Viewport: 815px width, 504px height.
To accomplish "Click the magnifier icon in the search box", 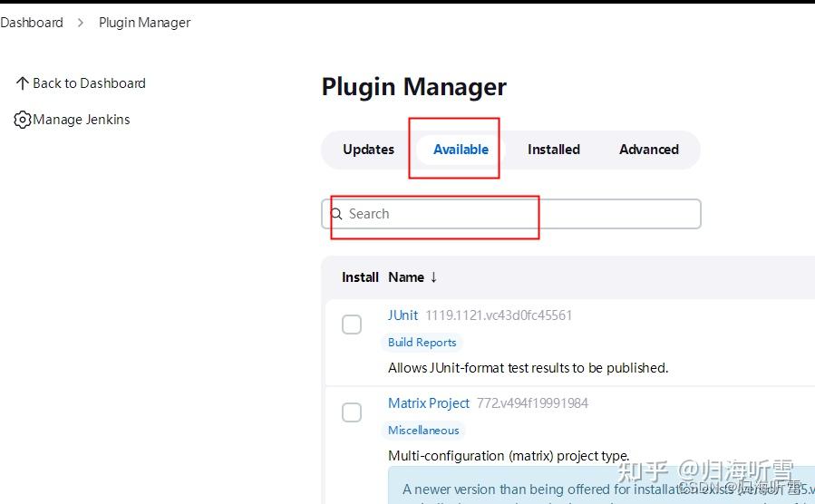I will point(337,214).
